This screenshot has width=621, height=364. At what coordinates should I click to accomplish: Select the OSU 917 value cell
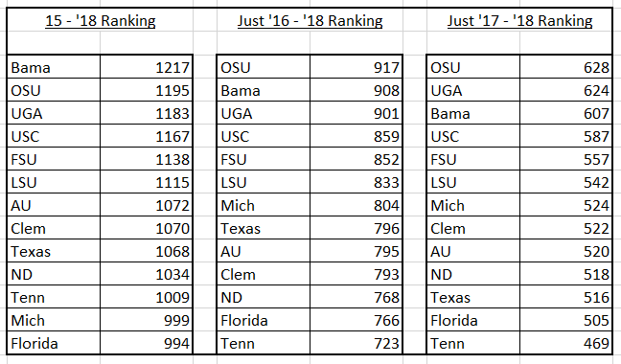[356, 67]
